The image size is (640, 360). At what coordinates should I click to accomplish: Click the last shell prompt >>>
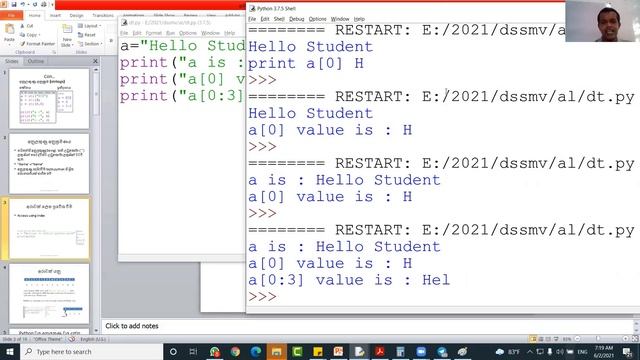pyautogui.click(x=262, y=297)
